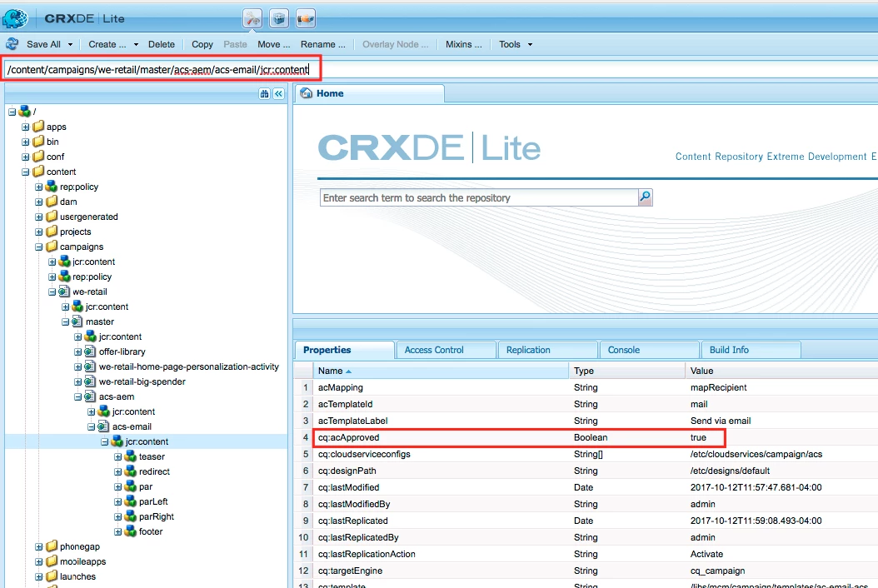This screenshot has width=878, height=588.
Task: Collapse the acs-aem node
Action: [x=77, y=396]
